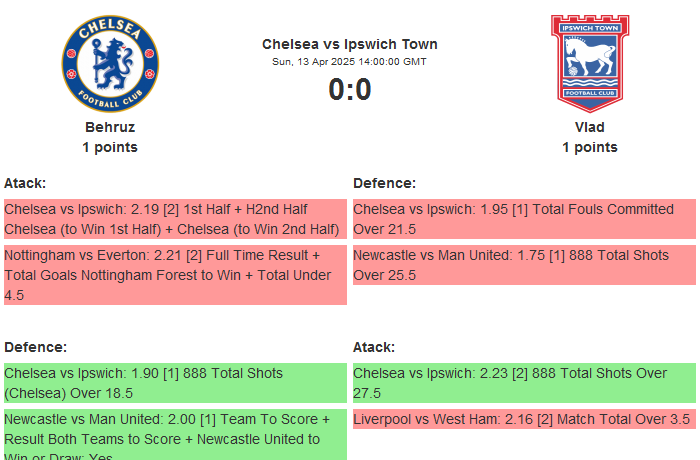700x460 pixels.
Task: Click the Total Fouls Committed Over 21.5 bet
Action: click(x=524, y=219)
